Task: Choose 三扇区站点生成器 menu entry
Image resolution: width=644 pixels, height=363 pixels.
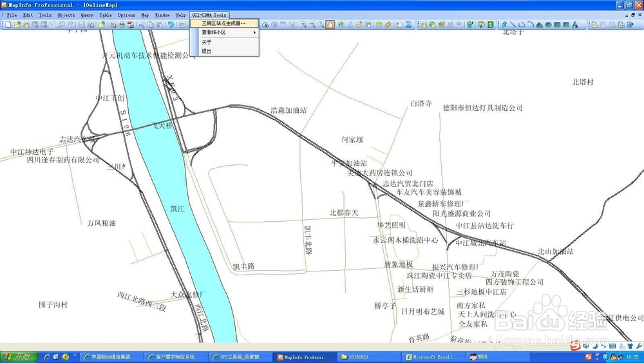Action: coord(224,23)
